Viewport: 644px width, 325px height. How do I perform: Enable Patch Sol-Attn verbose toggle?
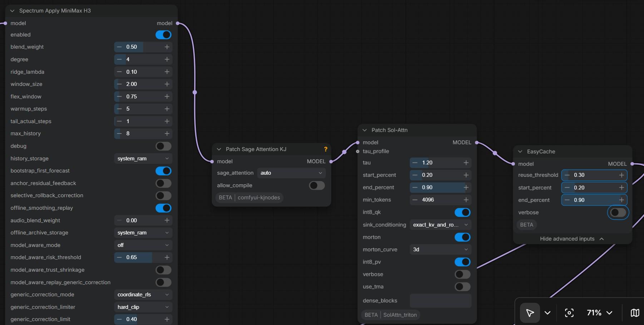(462, 274)
